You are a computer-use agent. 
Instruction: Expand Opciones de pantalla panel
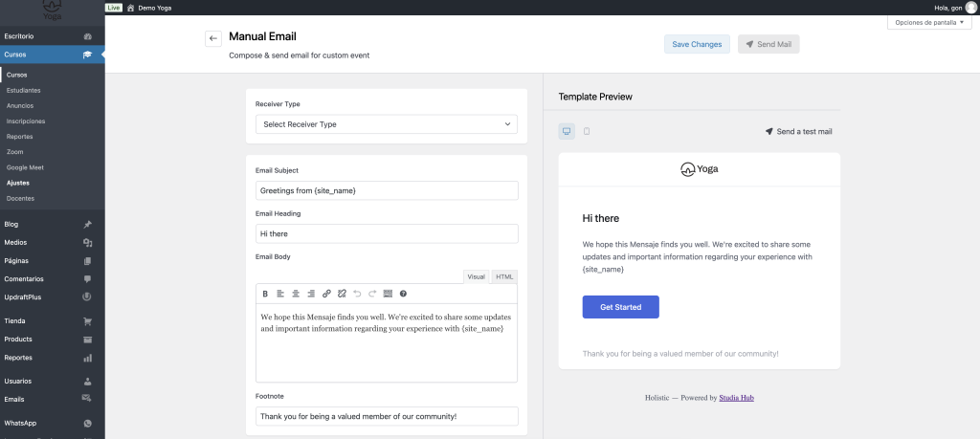click(x=928, y=22)
